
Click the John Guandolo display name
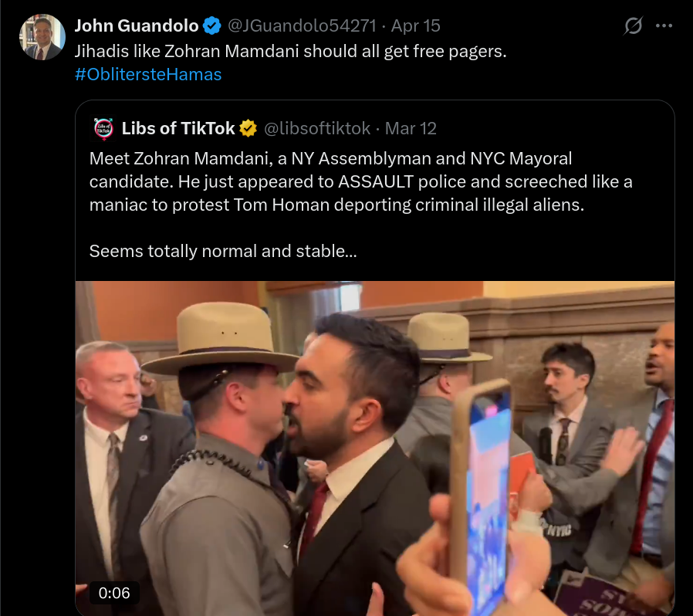(137, 25)
